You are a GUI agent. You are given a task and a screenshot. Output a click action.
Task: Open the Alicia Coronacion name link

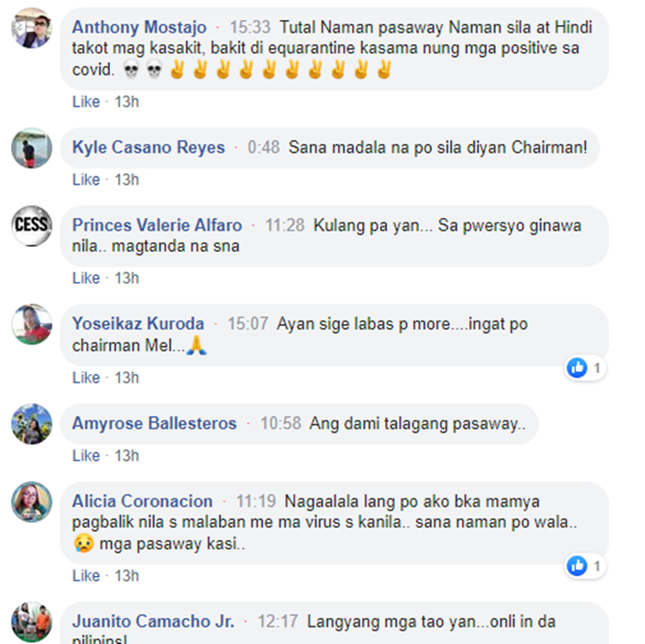pos(142,501)
